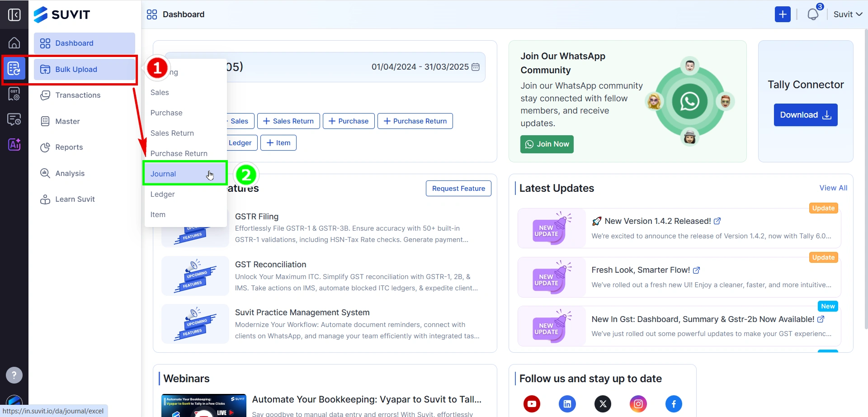Click the Request Feature button
This screenshot has width=868, height=417.
[458, 189]
